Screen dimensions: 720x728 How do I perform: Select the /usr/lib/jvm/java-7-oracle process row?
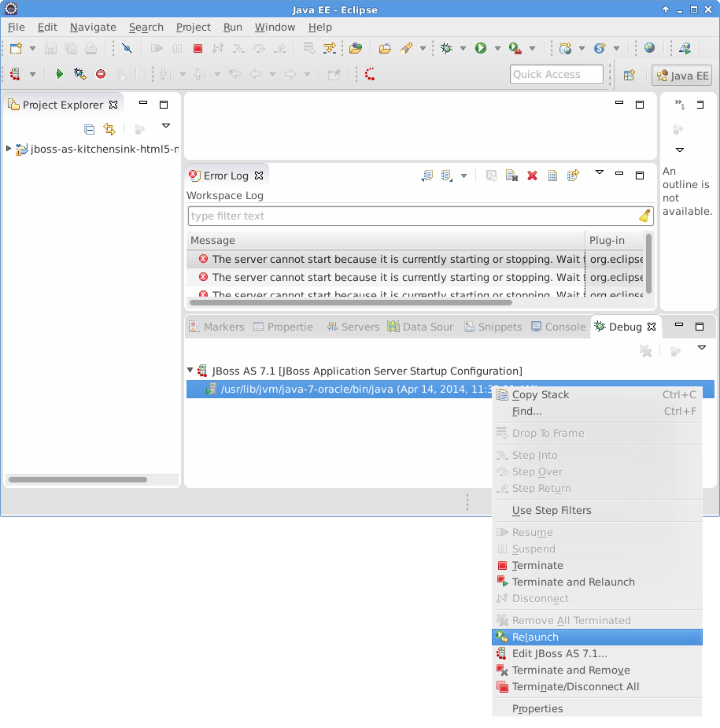450,389
